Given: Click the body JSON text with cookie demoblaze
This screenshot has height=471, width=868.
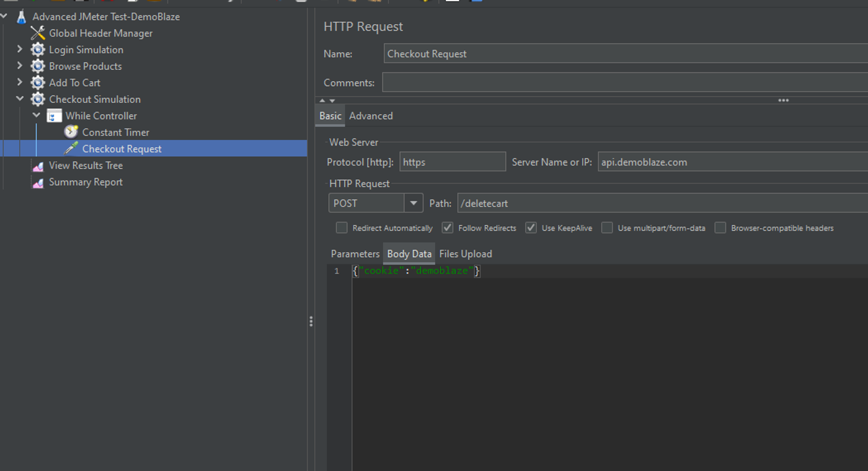Looking at the screenshot, I should tap(416, 271).
